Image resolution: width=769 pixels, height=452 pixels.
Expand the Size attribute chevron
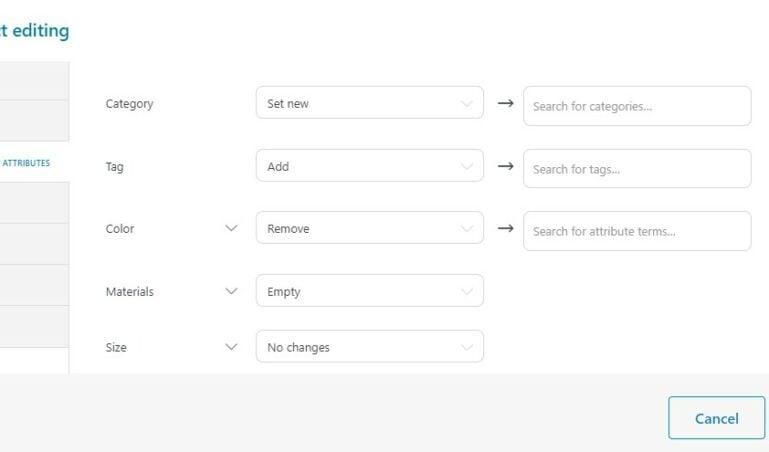click(231, 347)
